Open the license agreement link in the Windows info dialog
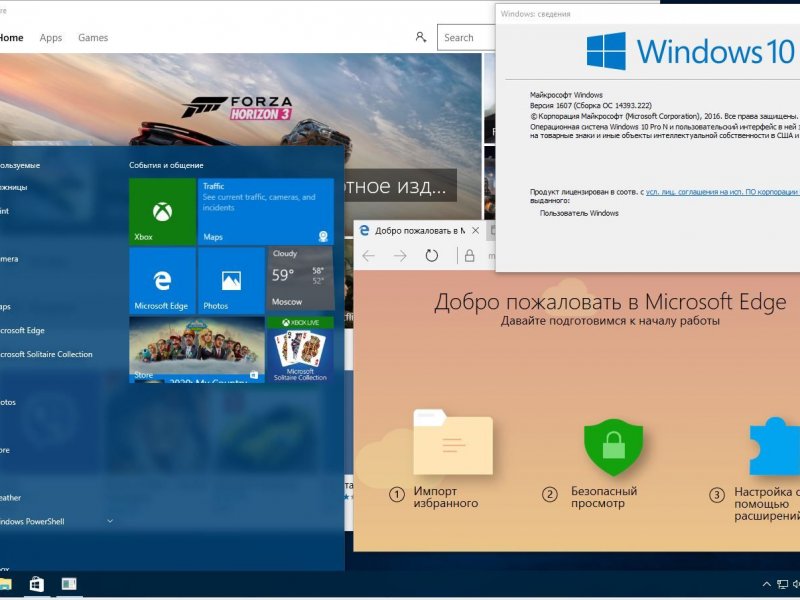800x600 pixels. coord(722,192)
